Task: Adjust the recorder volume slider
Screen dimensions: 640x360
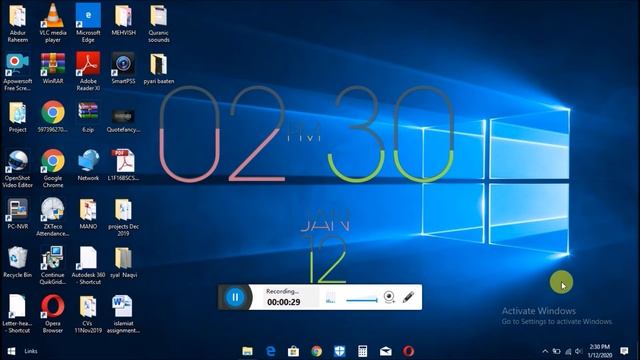Action: [362, 300]
